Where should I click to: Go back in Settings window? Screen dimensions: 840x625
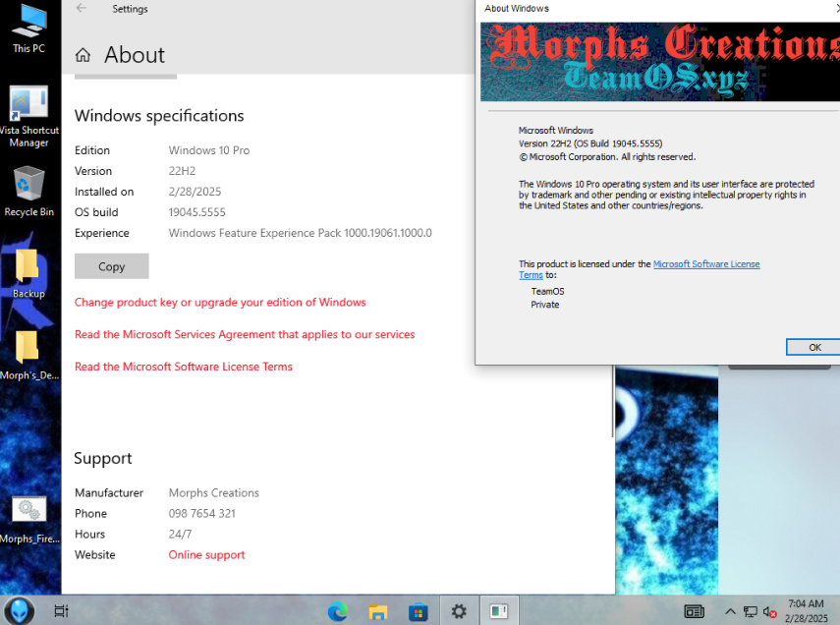pyautogui.click(x=82, y=8)
